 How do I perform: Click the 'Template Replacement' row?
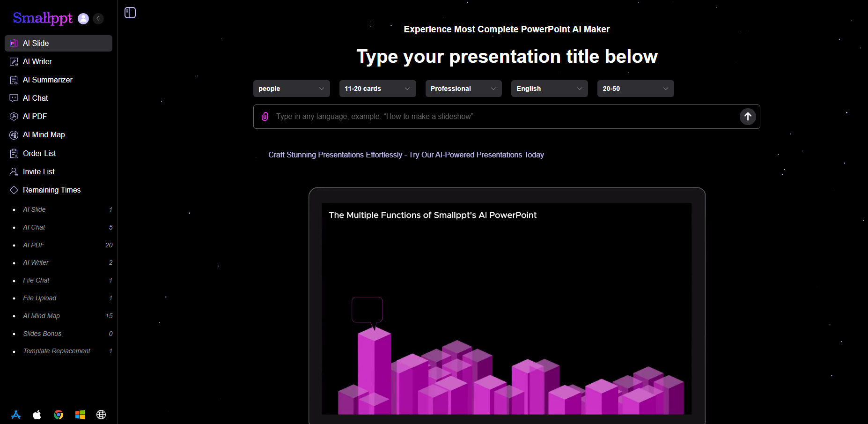pos(63,351)
